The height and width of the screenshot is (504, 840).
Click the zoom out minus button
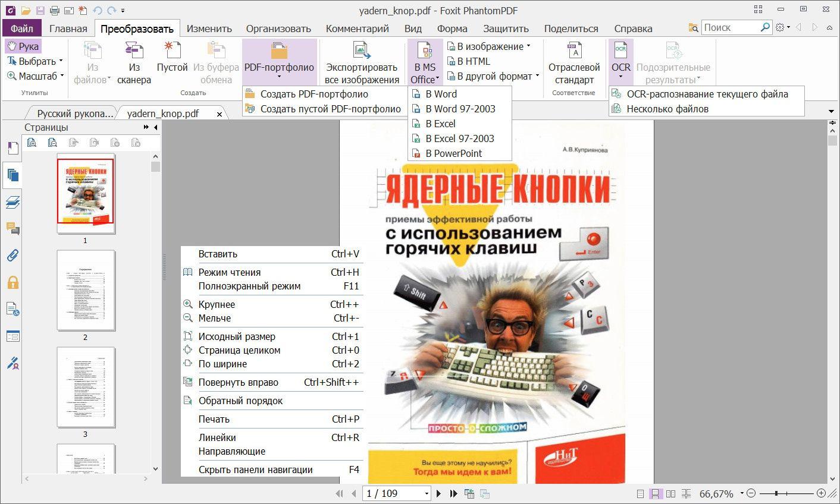coord(751,493)
